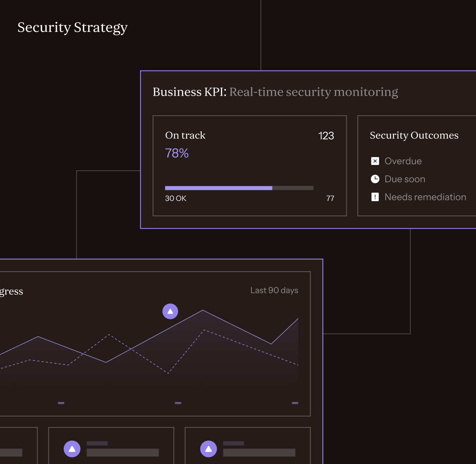This screenshot has height=464, width=476.
Task: Click the placeholder text bar in right bottom card
Action: click(259, 452)
